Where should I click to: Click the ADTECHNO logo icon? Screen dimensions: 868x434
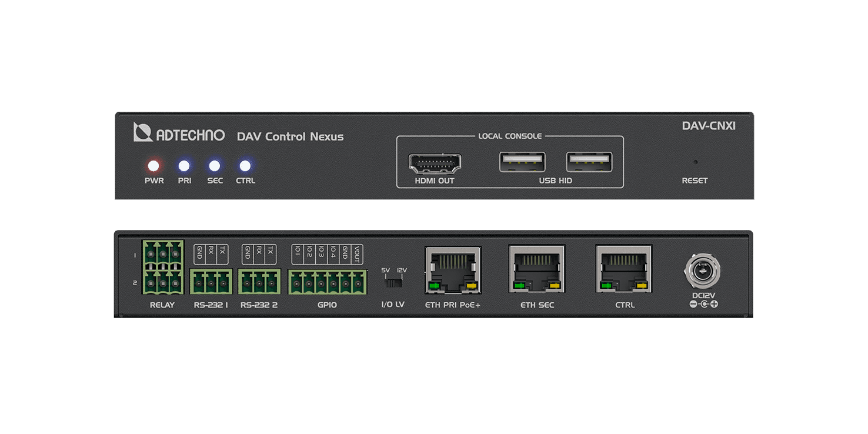[143, 132]
